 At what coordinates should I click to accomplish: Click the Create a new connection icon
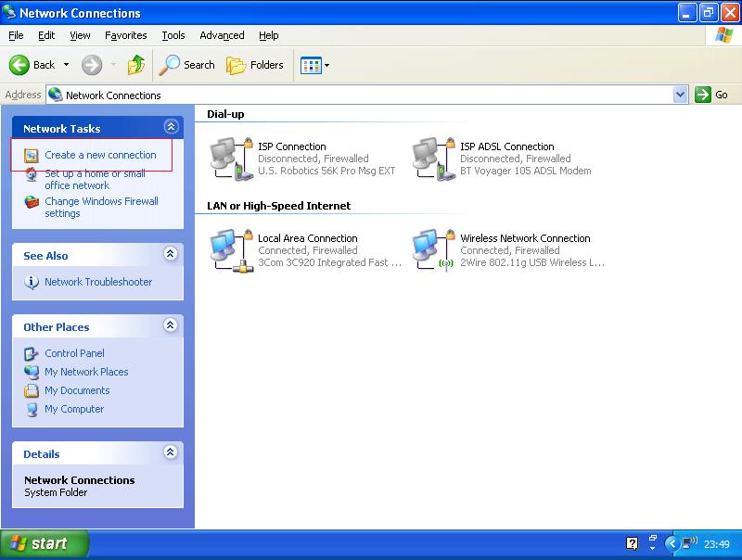[x=32, y=155]
